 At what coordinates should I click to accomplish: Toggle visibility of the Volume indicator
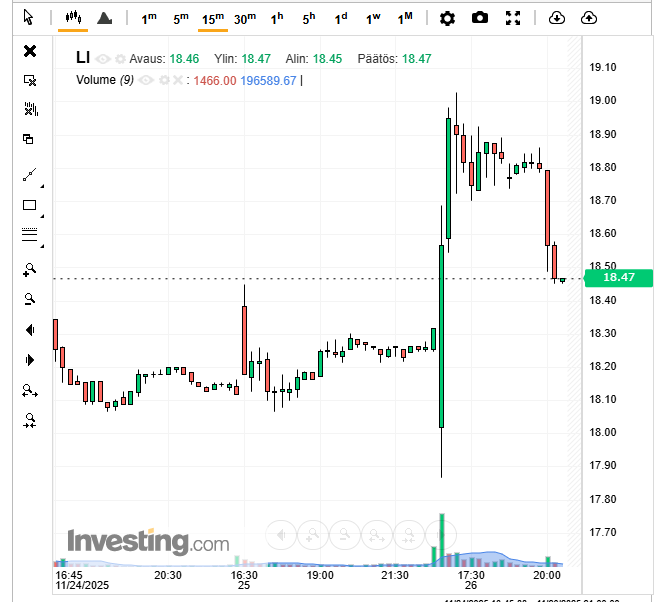[x=146, y=80]
